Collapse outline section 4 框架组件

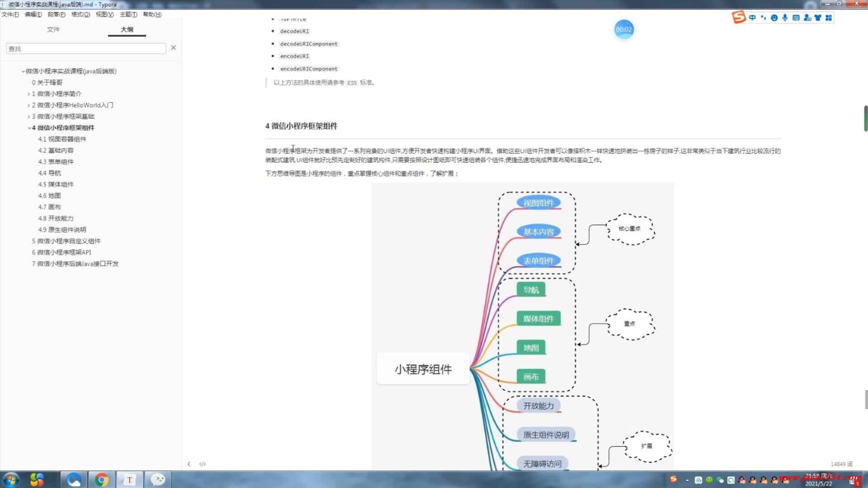coord(29,128)
